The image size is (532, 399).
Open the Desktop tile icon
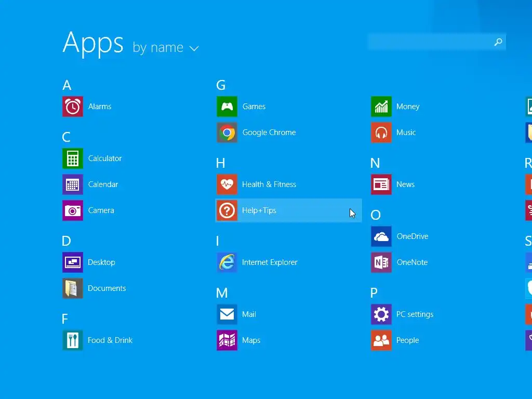tap(73, 262)
